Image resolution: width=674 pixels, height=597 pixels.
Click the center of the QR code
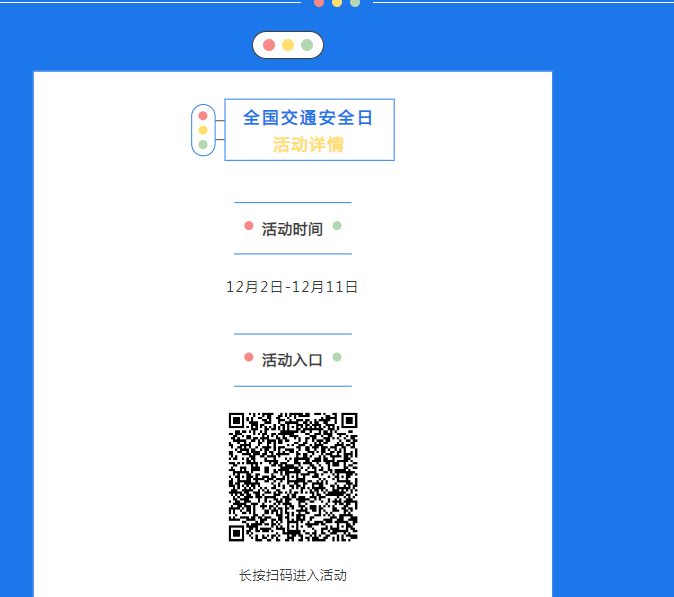[293, 477]
